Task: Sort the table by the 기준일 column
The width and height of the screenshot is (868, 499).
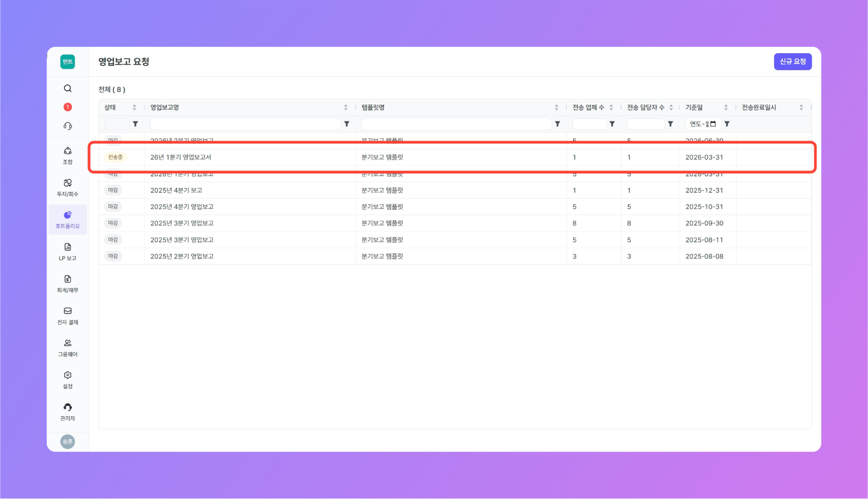Action: pyautogui.click(x=726, y=108)
